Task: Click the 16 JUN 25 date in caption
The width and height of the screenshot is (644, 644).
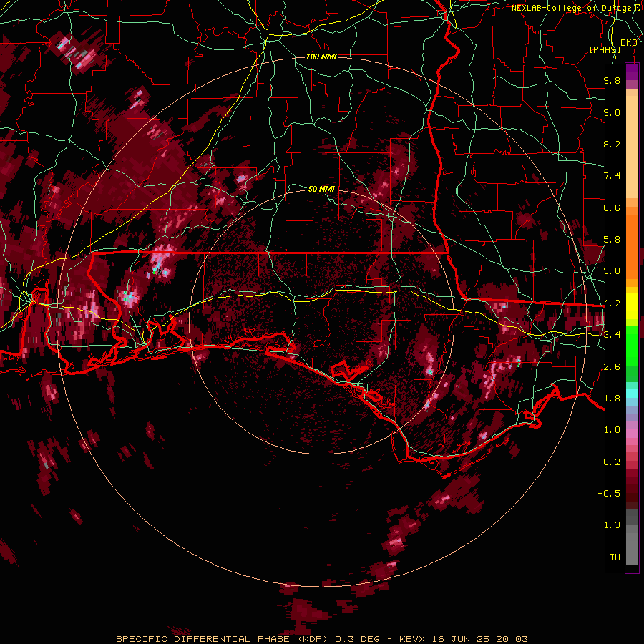Action: coord(461,639)
